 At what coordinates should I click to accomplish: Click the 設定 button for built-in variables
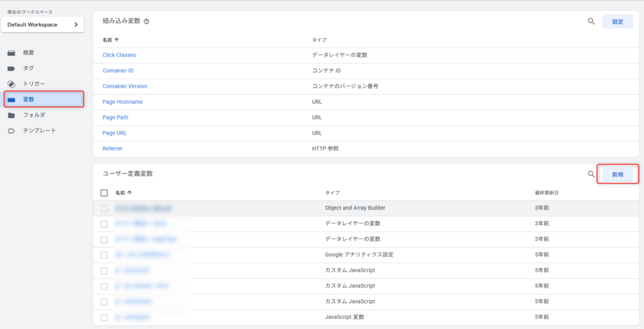[x=617, y=21]
